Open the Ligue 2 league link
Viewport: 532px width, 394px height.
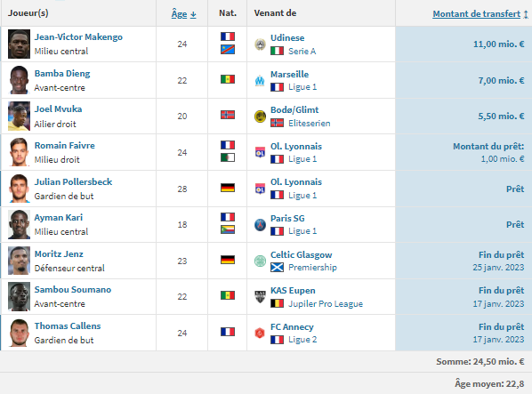pos(302,340)
